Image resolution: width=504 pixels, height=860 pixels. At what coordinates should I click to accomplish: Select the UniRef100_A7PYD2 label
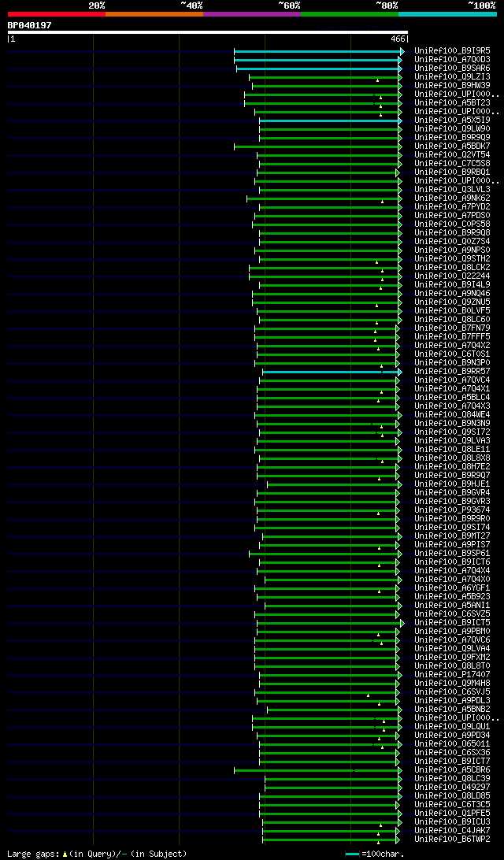(453, 207)
